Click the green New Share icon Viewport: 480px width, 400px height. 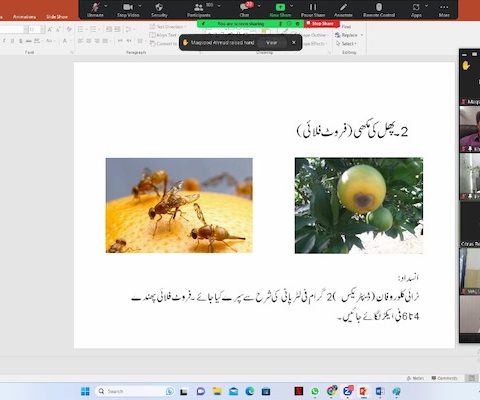pyautogui.click(x=280, y=7)
